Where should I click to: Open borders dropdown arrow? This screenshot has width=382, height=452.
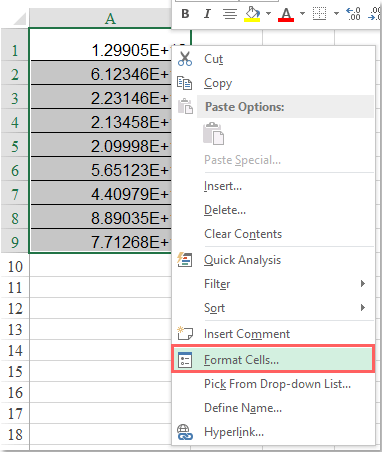336,14
